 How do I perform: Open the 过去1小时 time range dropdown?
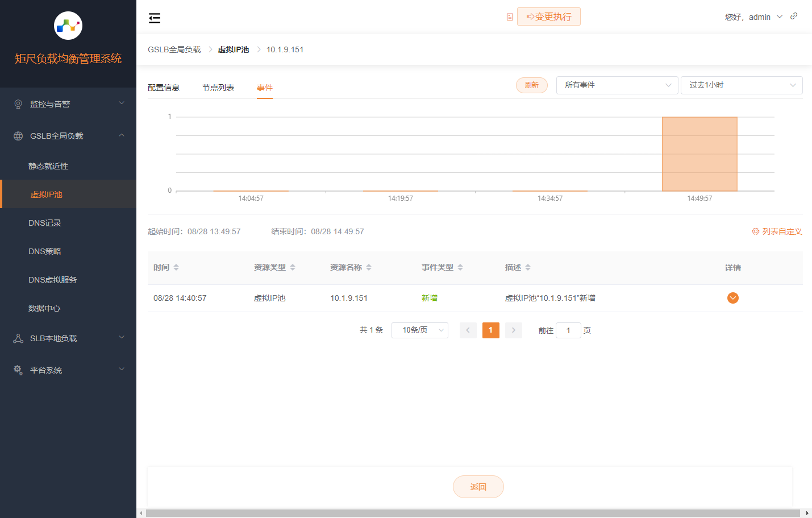pos(741,85)
